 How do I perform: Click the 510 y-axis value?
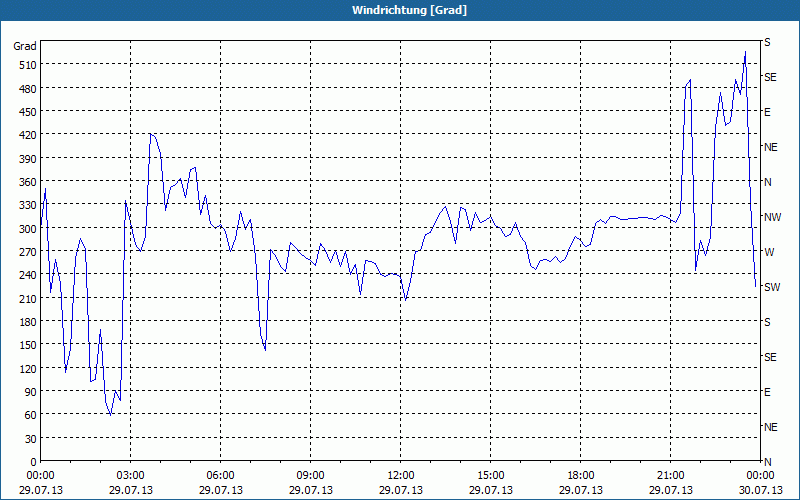click(28, 65)
